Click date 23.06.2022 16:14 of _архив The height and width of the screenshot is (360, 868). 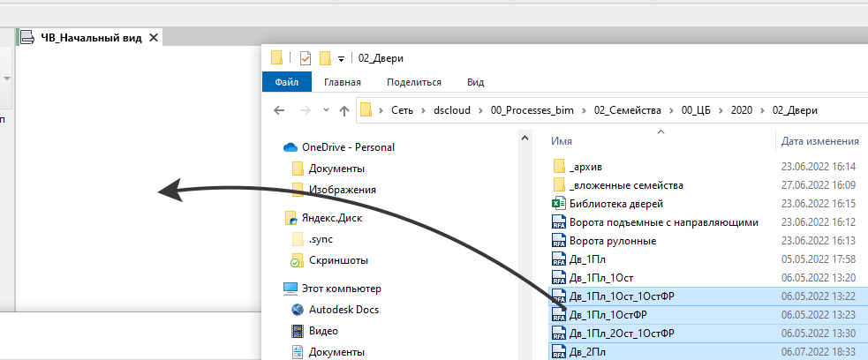pyautogui.click(x=819, y=166)
